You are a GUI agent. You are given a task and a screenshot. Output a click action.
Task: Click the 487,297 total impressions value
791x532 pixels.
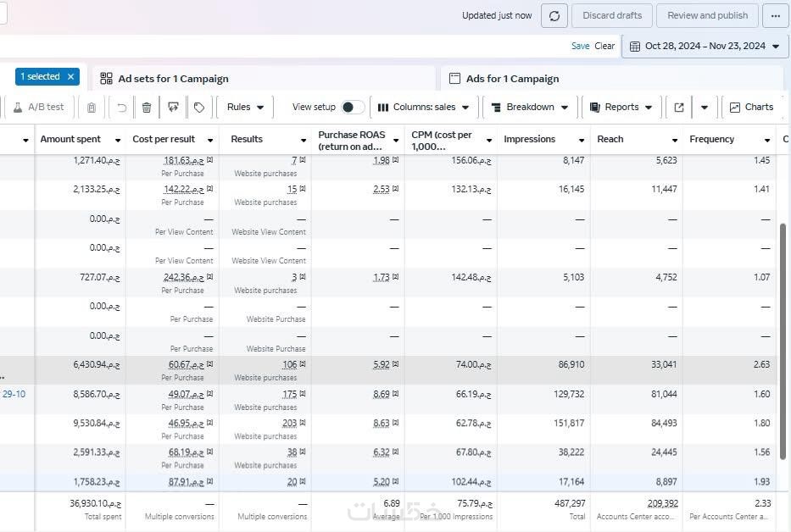click(x=570, y=503)
